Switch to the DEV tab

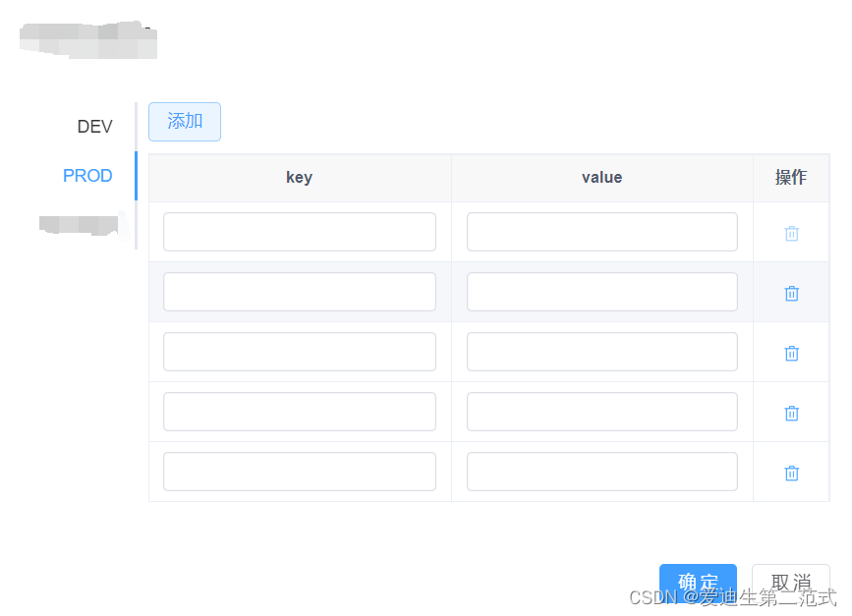[x=94, y=126]
